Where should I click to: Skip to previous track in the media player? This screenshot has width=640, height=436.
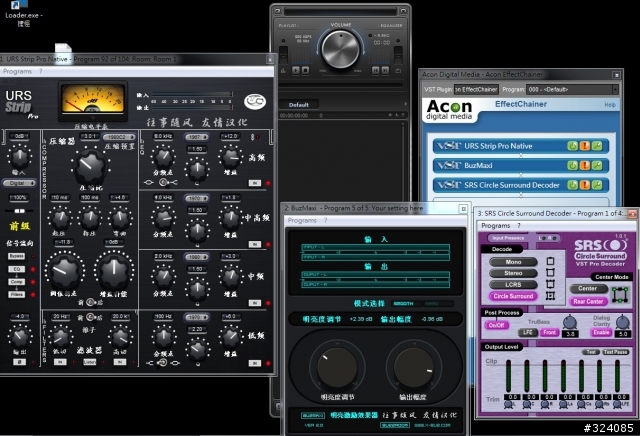(x=376, y=70)
